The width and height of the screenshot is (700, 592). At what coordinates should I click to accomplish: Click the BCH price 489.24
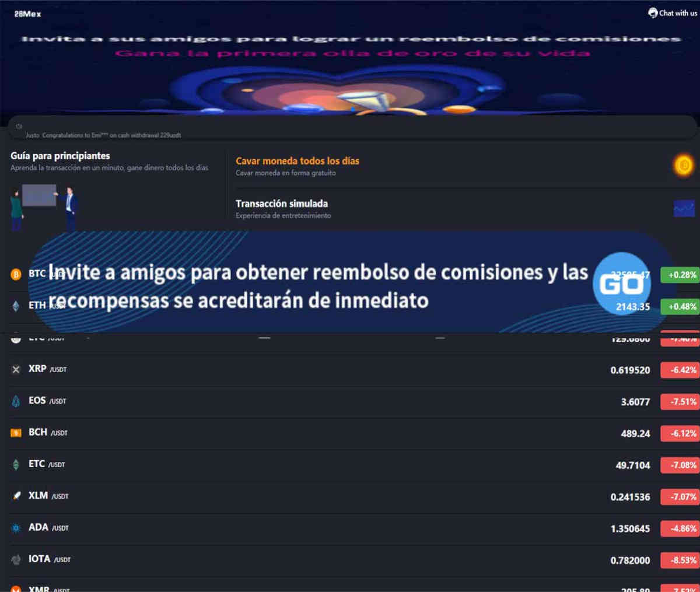coord(635,433)
